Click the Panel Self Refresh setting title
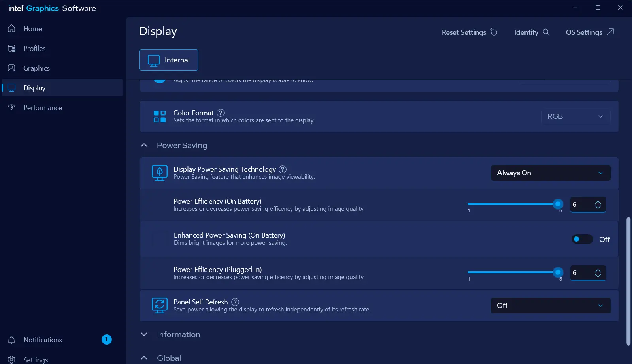632x364 pixels. tap(200, 302)
